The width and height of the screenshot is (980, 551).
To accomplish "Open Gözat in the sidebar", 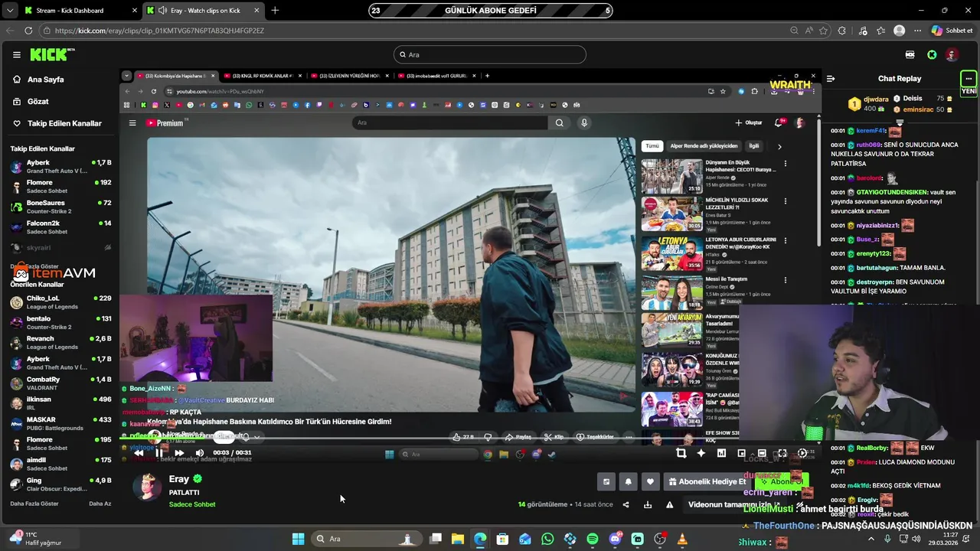I will tap(38, 101).
